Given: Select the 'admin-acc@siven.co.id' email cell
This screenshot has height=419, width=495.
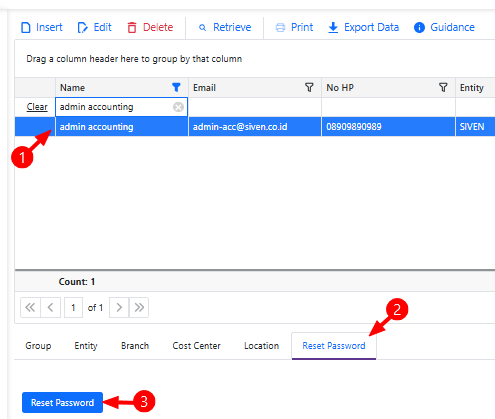Looking at the screenshot, I should 255,127.
